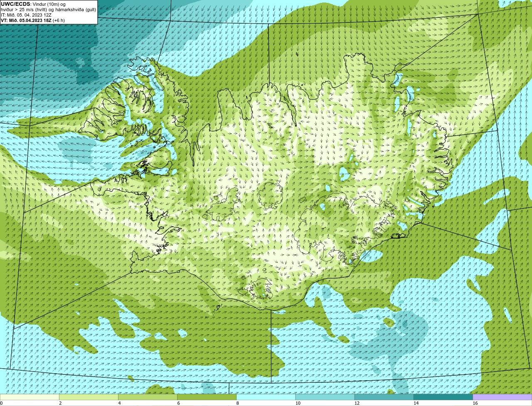Click the legend scale label "16"
This screenshot has width=532, height=406.
(475, 403)
